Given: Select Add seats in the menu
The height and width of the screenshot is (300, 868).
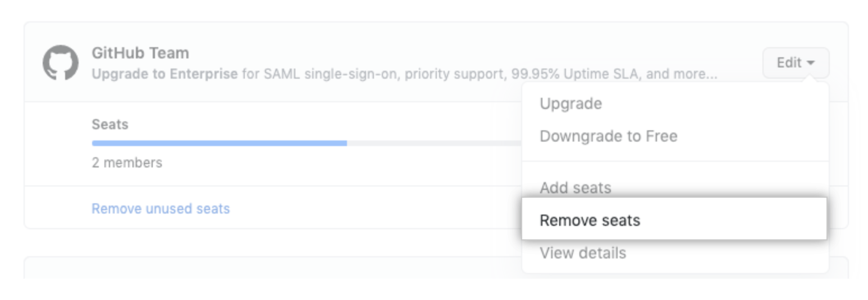Looking at the screenshot, I should pyautogui.click(x=575, y=188).
